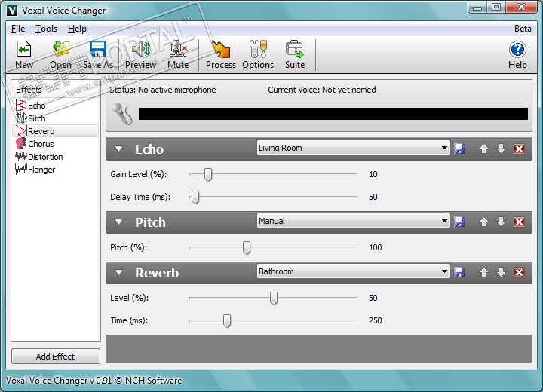
Task: Move the Pitch effect down
Action: point(501,222)
